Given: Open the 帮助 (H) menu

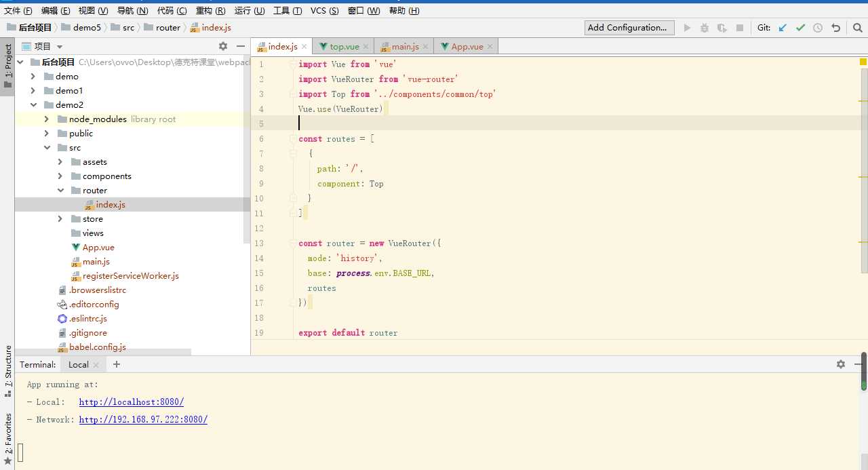Looking at the screenshot, I should coord(404,11).
